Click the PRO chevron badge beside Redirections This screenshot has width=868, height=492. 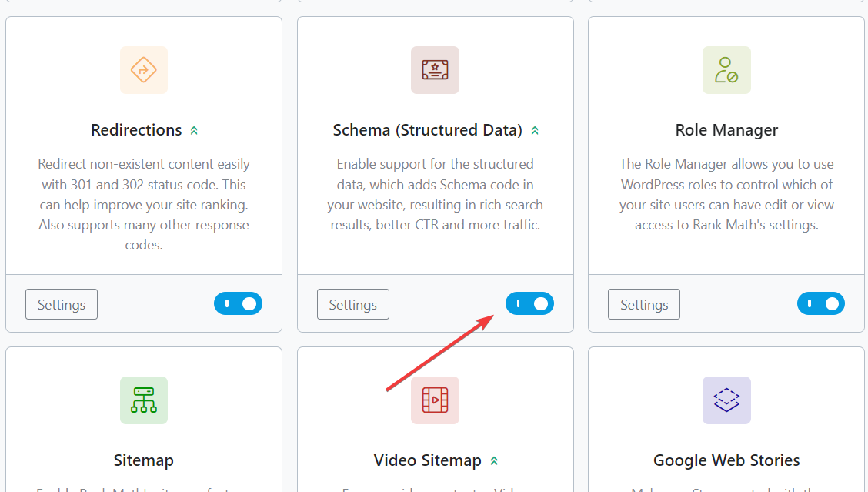point(194,131)
